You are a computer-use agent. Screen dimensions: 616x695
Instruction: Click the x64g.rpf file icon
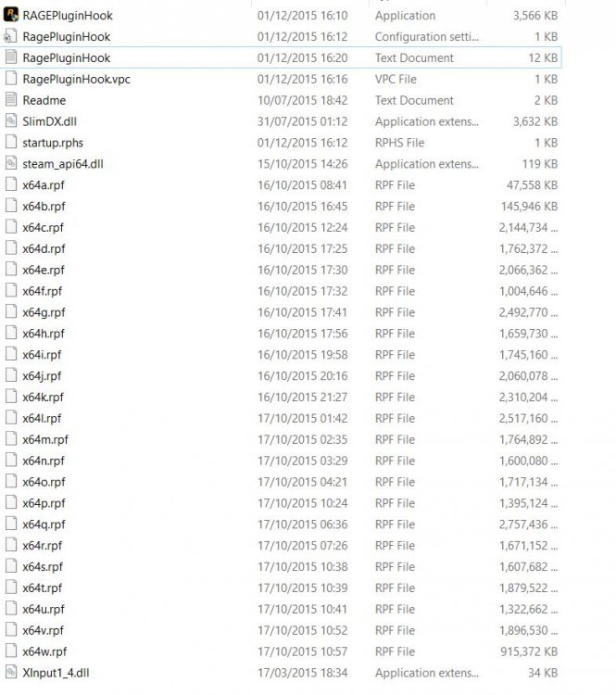[10, 312]
